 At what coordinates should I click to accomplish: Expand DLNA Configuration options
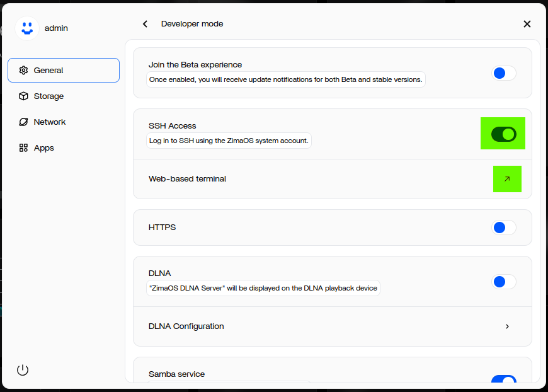tap(507, 326)
